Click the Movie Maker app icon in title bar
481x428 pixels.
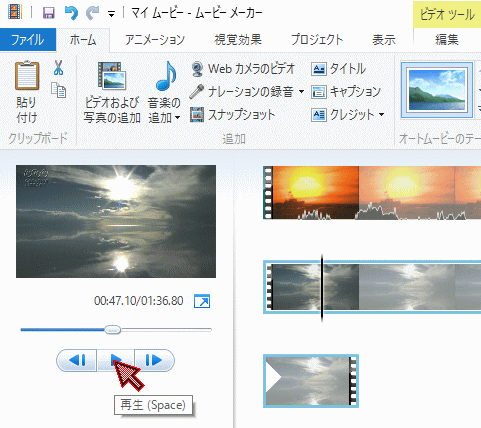[15, 13]
